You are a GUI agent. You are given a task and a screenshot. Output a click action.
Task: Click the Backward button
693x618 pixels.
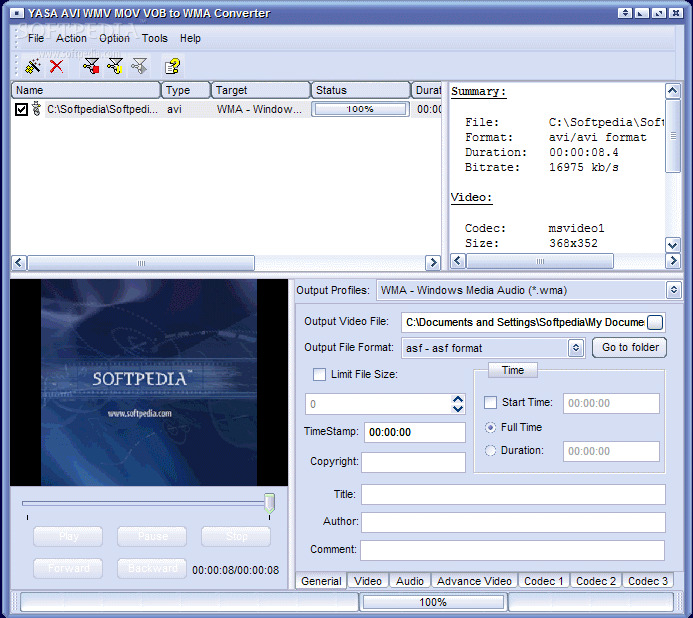pos(152,568)
